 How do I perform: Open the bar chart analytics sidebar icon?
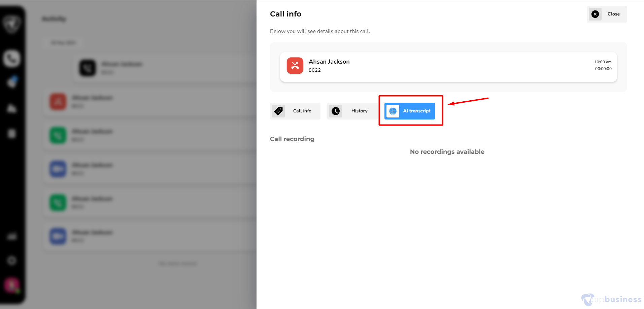pos(12,237)
